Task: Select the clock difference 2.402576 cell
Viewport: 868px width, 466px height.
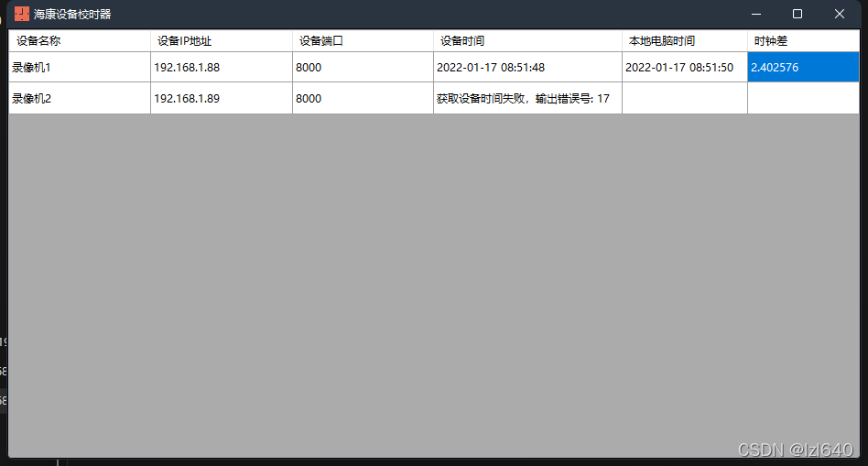Action: tap(803, 68)
